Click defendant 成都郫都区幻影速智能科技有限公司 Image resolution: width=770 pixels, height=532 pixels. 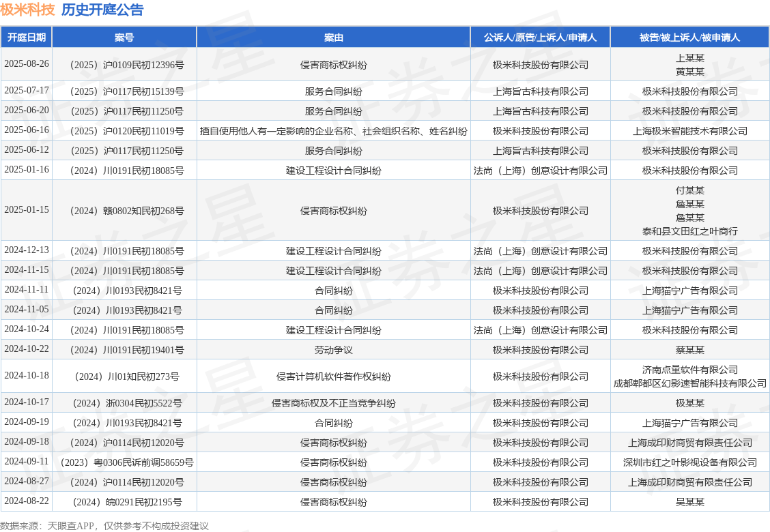pos(690,383)
